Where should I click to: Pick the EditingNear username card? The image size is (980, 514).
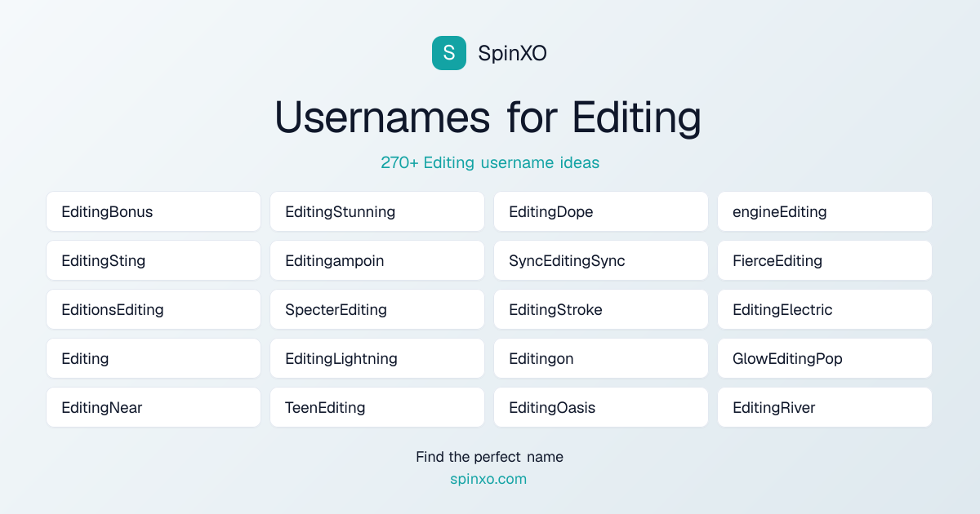coord(154,407)
